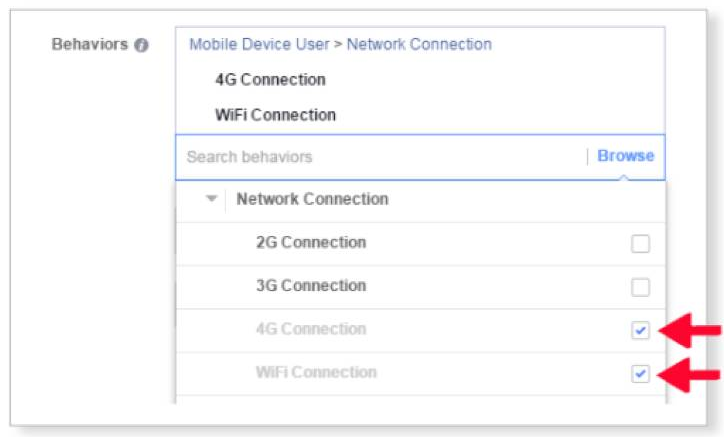Select the chosen WiFi Connection entry

276,115
